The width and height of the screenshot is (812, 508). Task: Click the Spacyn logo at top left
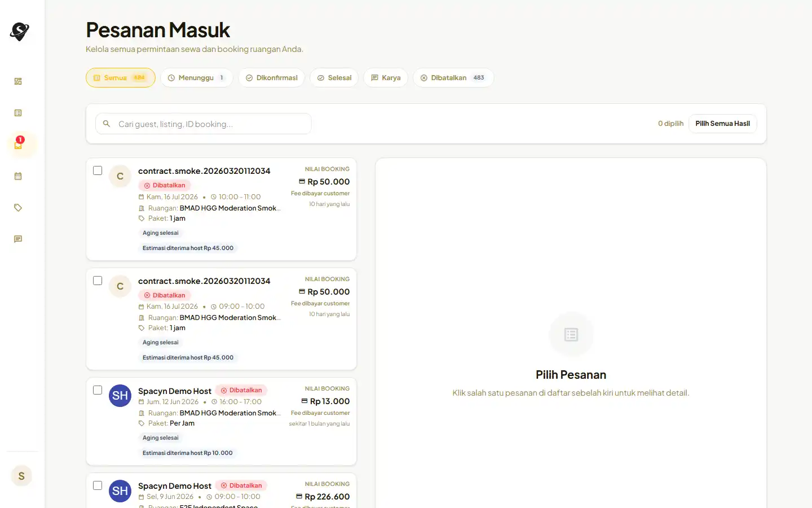[x=20, y=32]
